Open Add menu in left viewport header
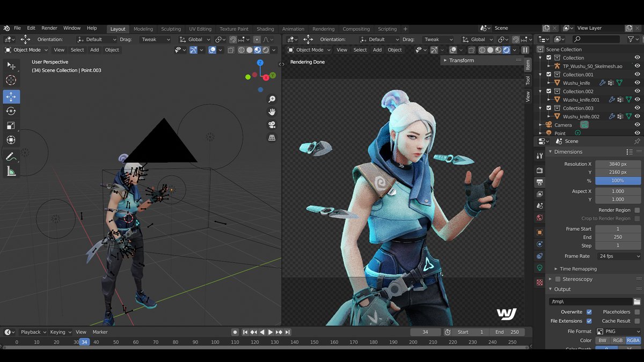 coord(94,50)
